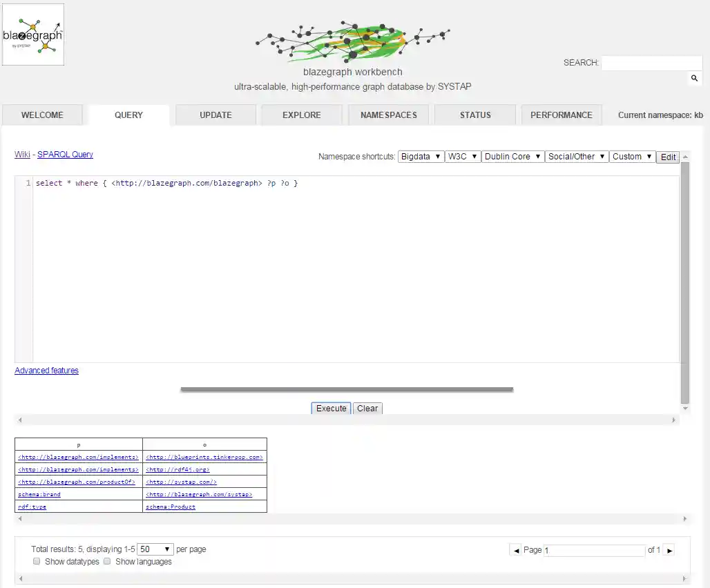Open the implements link in the rdf4j.org row
The width and height of the screenshot is (710, 588).
click(x=78, y=469)
